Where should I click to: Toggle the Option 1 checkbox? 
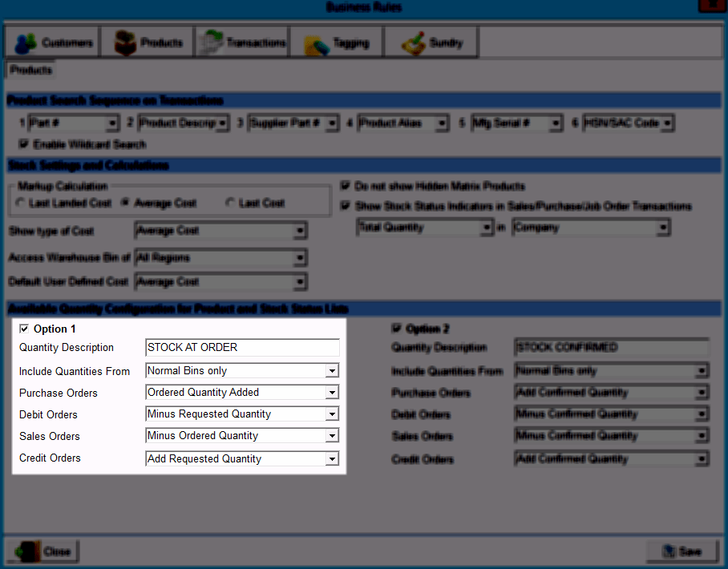pyautogui.click(x=24, y=329)
